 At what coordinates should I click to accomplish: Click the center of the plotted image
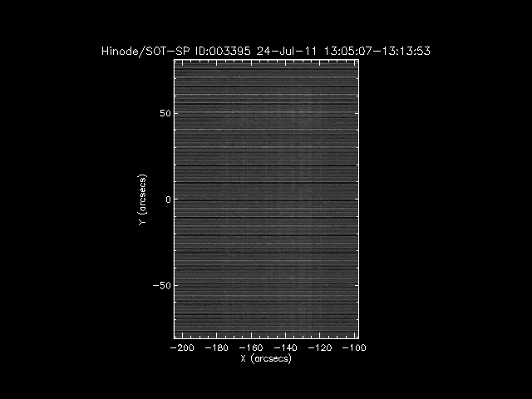coord(266,199)
